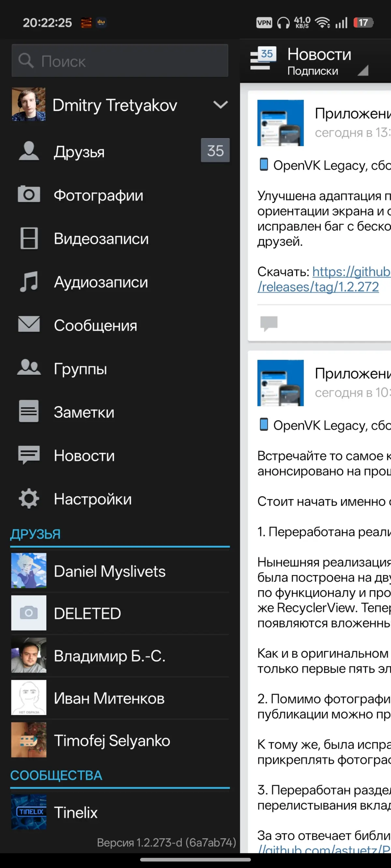The height and width of the screenshot is (868, 391).
Task: Tap the Группы people icon
Action: pyautogui.click(x=29, y=368)
